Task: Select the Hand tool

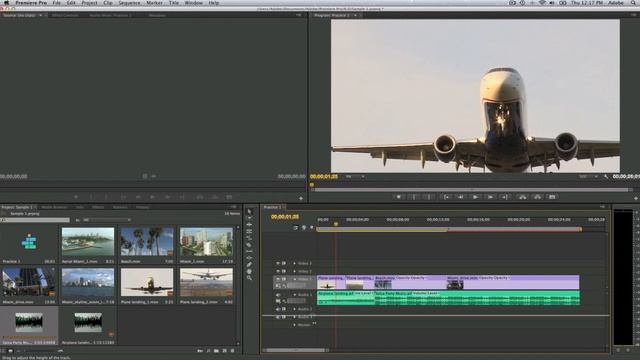Action: click(x=249, y=271)
